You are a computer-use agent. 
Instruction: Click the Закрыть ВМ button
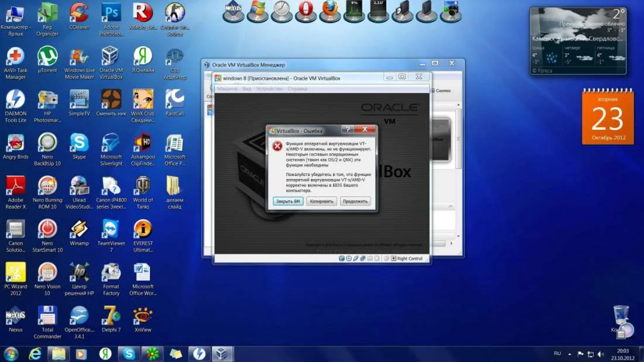tap(288, 201)
